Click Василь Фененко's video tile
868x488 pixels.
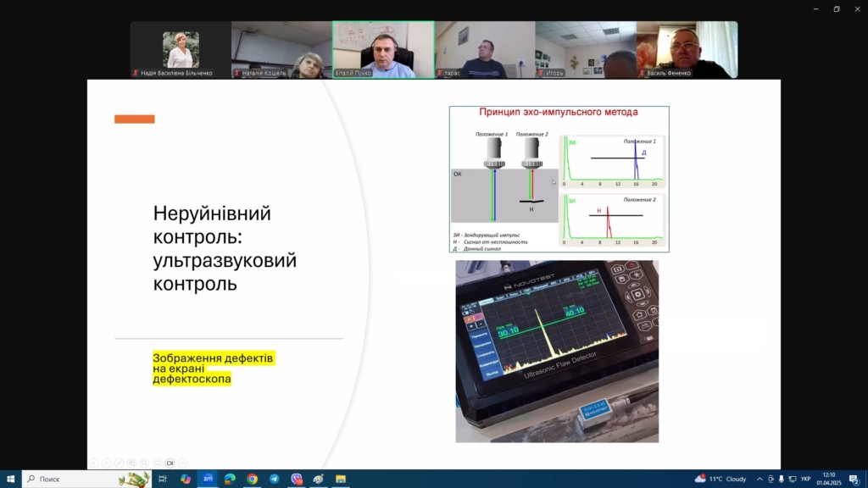coord(687,49)
